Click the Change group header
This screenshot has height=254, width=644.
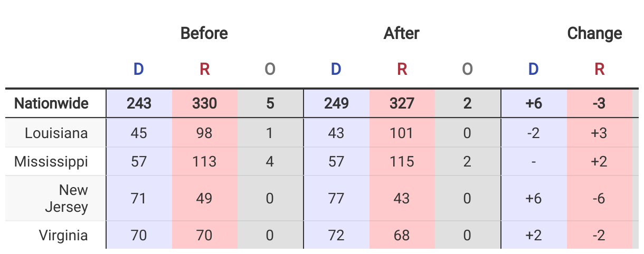(594, 34)
